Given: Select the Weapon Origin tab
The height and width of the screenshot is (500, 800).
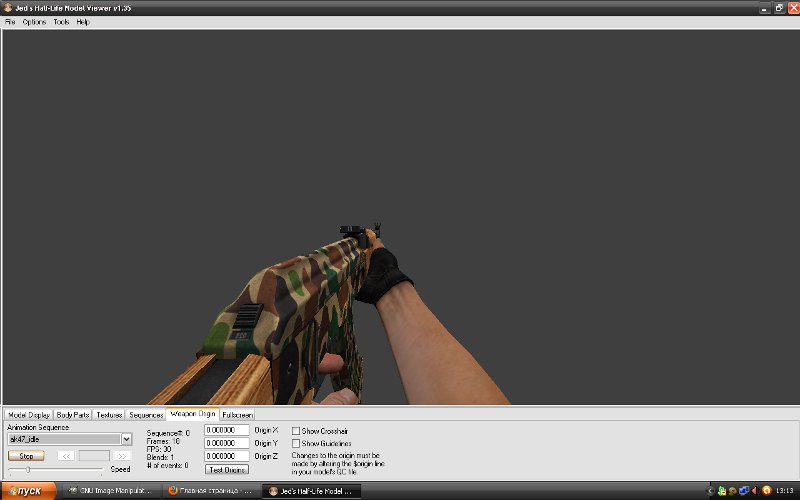Looking at the screenshot, I should [x=192, y=414].
